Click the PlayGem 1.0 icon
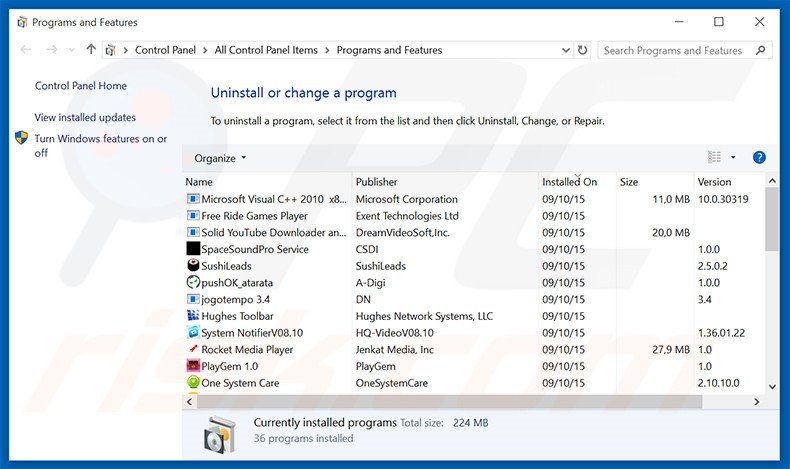The height and width of the screenshot is (469, 790). coord(193,367)
